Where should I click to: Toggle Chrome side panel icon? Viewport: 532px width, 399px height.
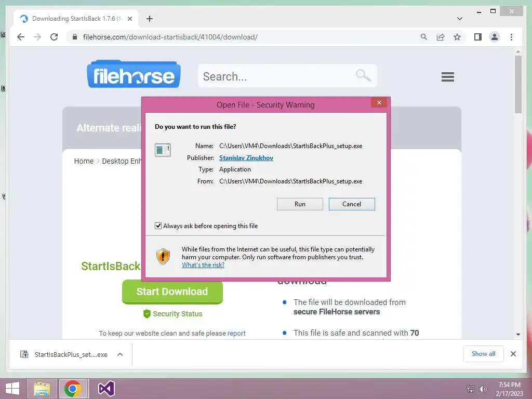pos(478,37)
